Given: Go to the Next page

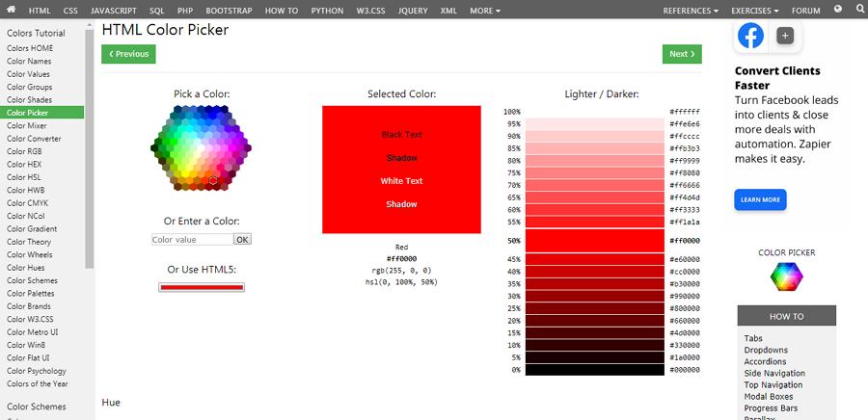Looking at the screenshot, I should (682, 54).
